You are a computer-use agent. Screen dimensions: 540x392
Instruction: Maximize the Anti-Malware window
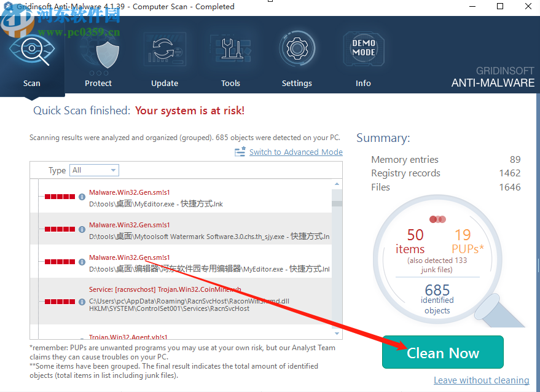[500, 7]
